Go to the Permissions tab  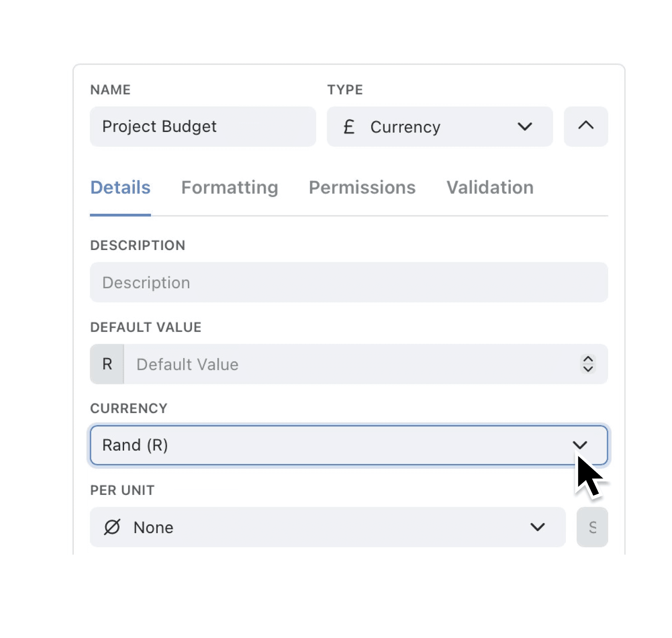pyautogui.click(x=362, y=187)
